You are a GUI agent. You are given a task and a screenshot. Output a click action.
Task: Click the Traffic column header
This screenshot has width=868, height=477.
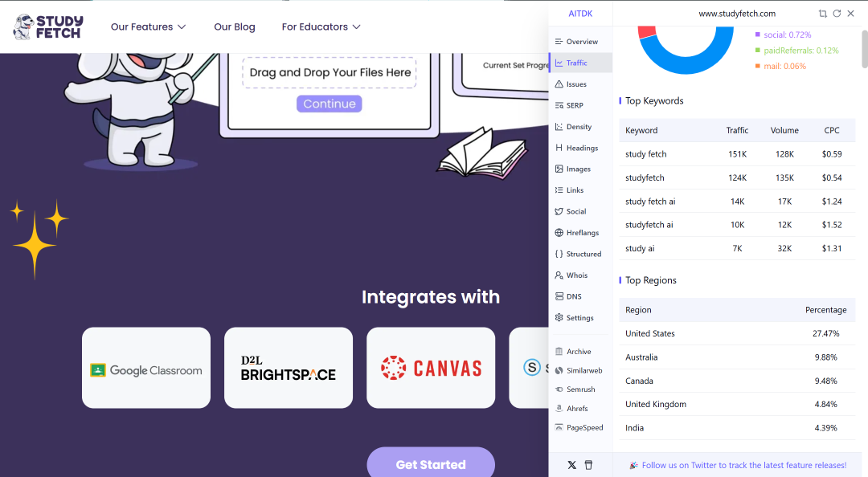737,131
